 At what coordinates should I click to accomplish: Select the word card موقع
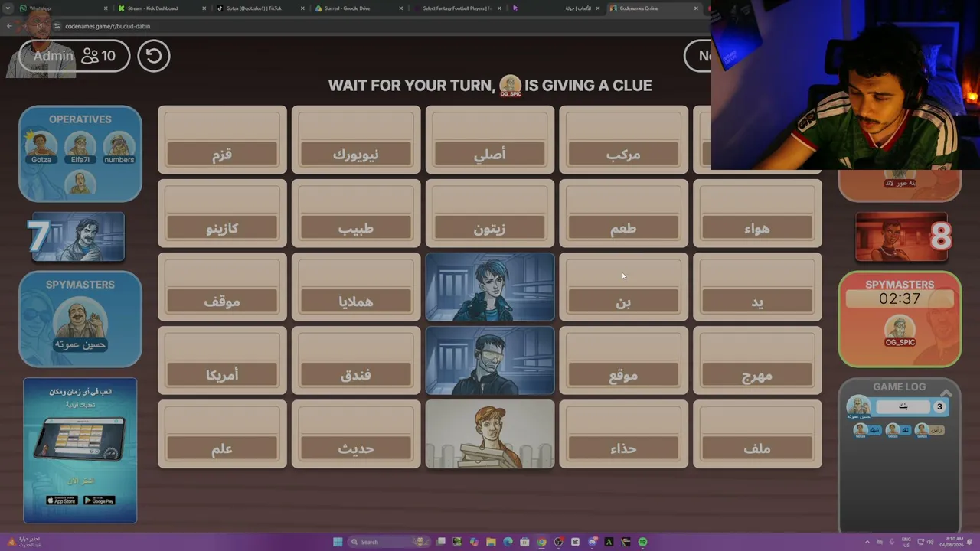tap(623, 360)
